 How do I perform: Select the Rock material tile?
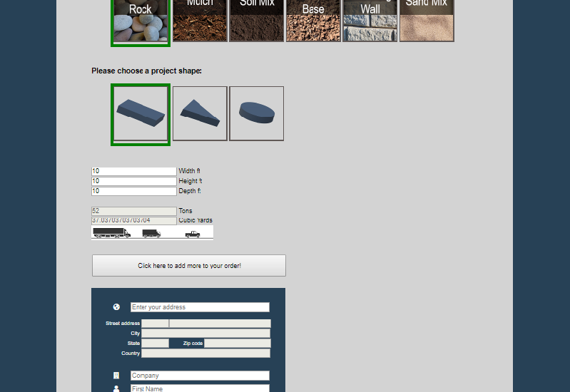(x=141, y=21)
